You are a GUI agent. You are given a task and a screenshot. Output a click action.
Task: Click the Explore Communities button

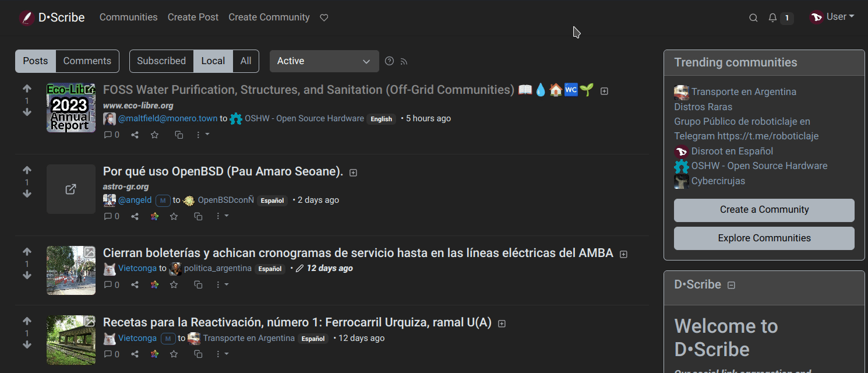764,238
